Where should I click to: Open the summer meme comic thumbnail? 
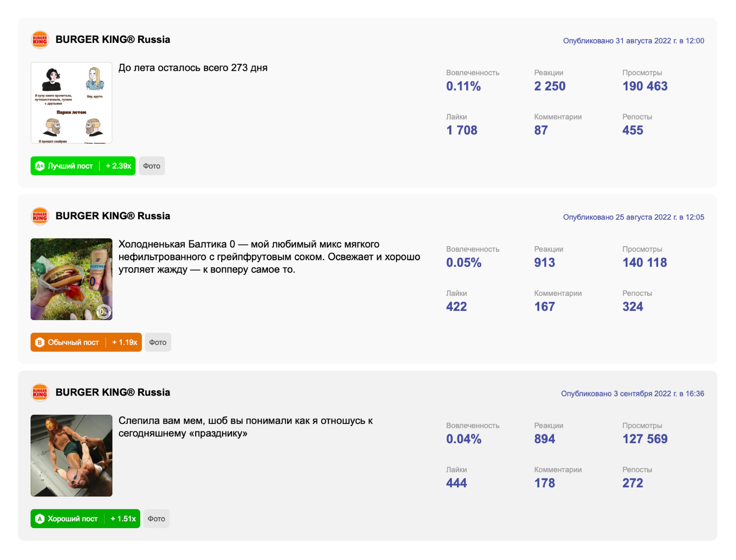(x=71, y=103)
